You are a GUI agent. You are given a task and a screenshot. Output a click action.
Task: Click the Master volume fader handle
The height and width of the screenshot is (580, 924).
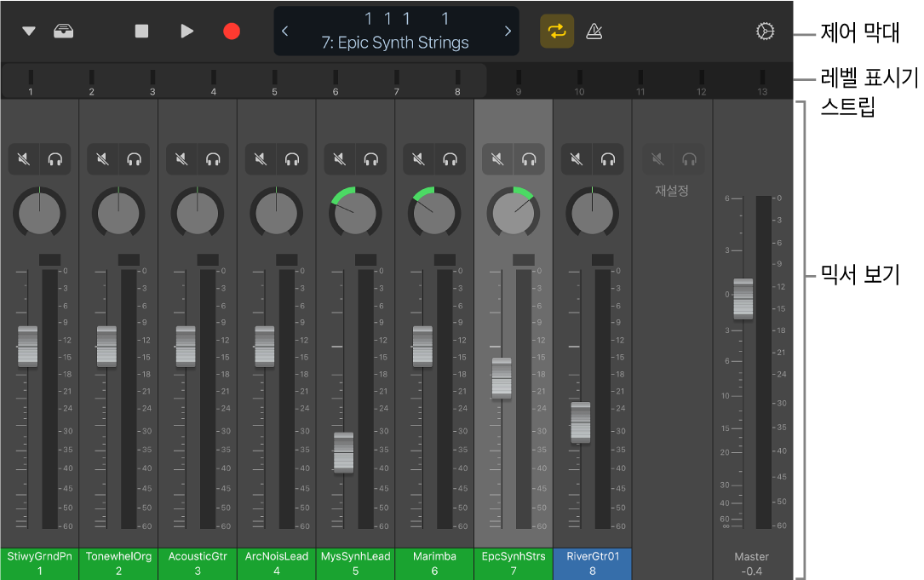pyautogui.click(x=743, y=299)
